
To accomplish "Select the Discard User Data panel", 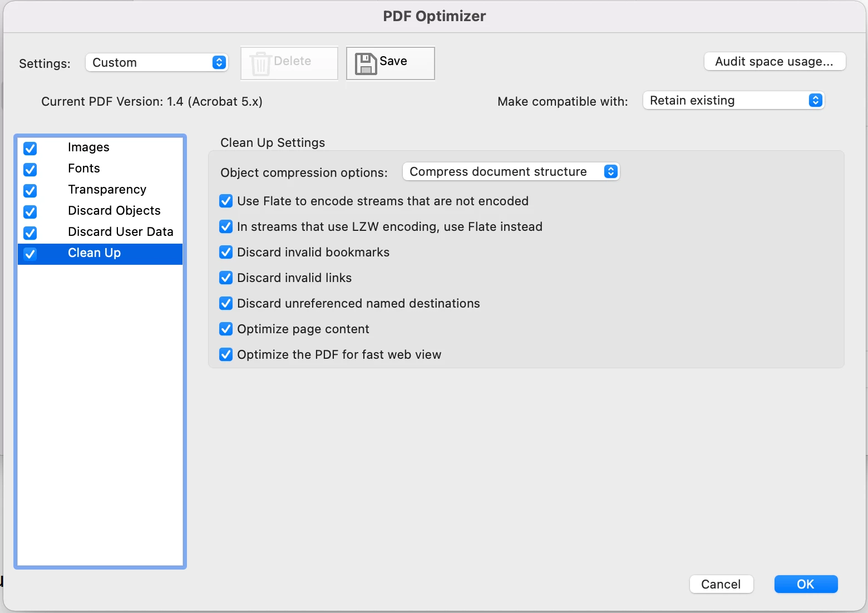I will (x=100, y=232).
